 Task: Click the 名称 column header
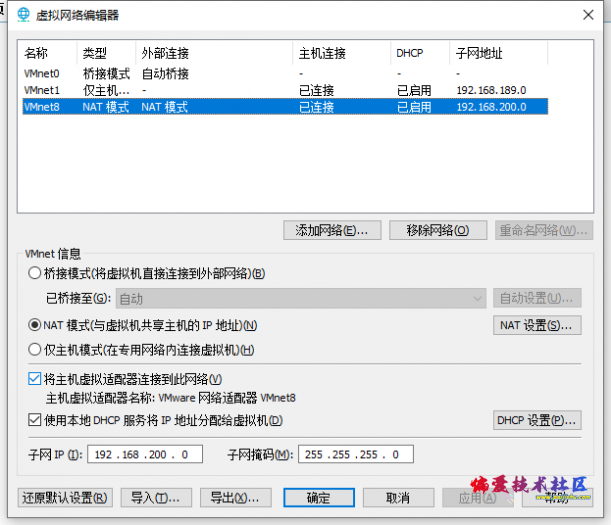coord(48,53)
